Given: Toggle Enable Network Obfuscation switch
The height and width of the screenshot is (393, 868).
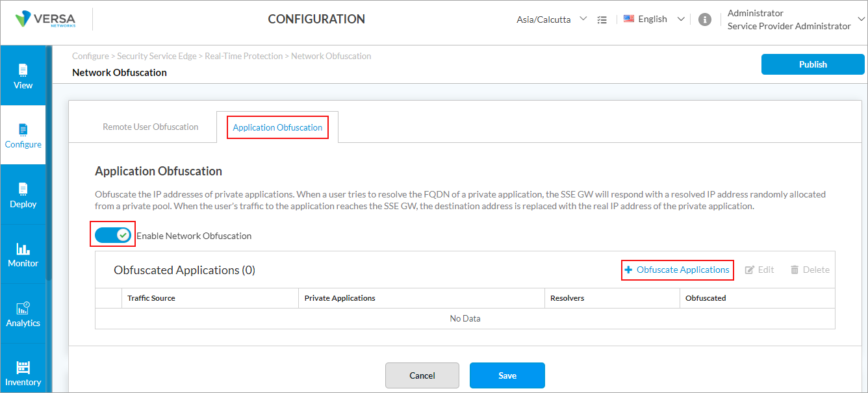Looking at the screenshot, I should (113, 235).
